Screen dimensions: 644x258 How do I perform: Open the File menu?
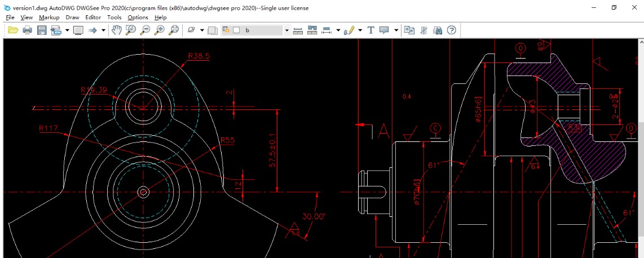pos(10,17)
